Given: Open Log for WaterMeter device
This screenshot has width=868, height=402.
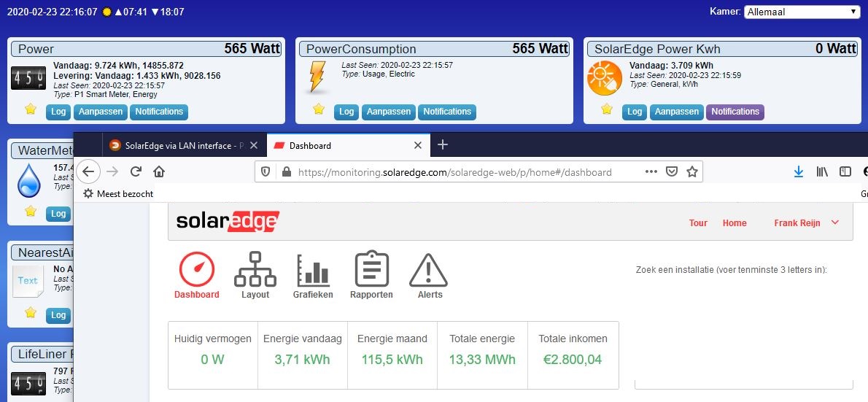Looking at the screenshot, I should coord(58,214).
